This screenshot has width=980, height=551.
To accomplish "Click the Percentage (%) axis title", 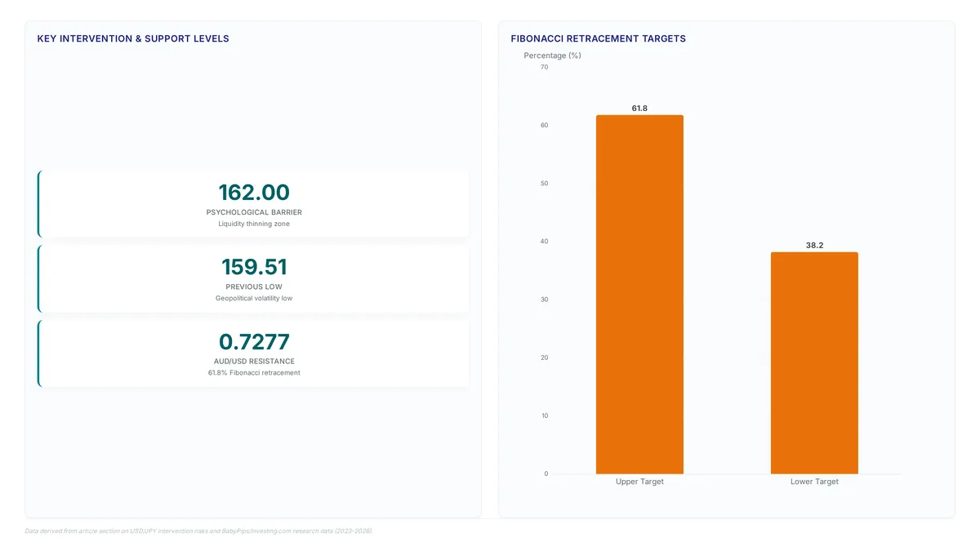I will click(552, 56).
